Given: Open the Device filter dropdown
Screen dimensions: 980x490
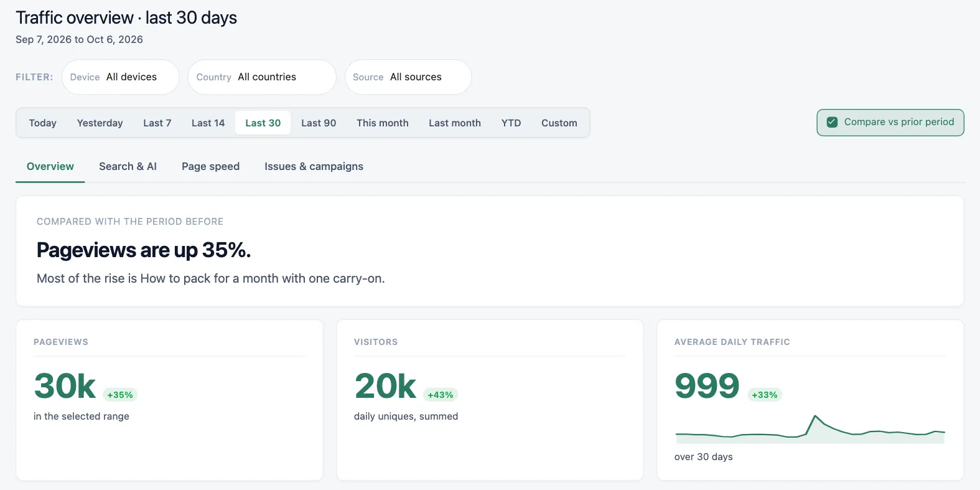Looking at the screenshot, I should pos(120,77).
